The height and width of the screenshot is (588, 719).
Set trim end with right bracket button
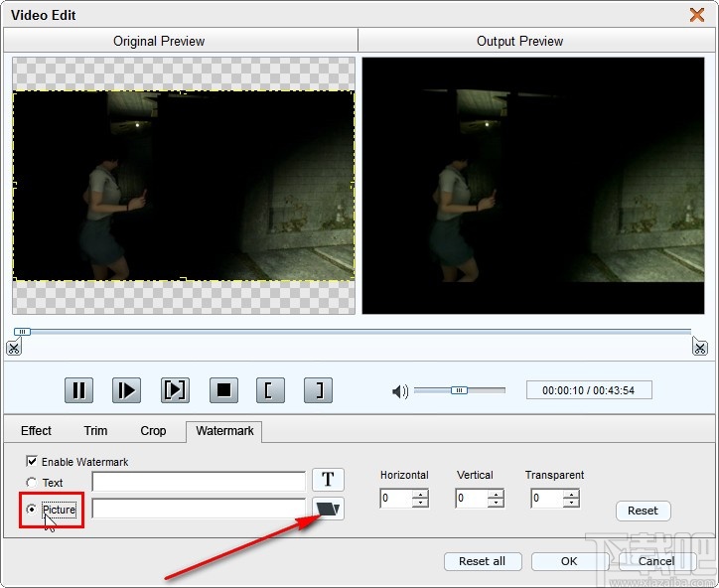pyautogui.click(x=318, y=390)
